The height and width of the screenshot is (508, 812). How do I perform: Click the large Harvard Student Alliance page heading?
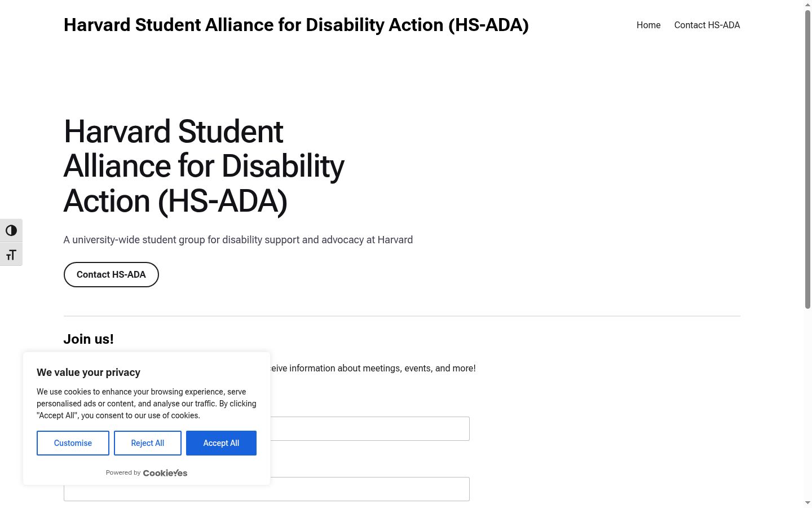tap(204, 166)
